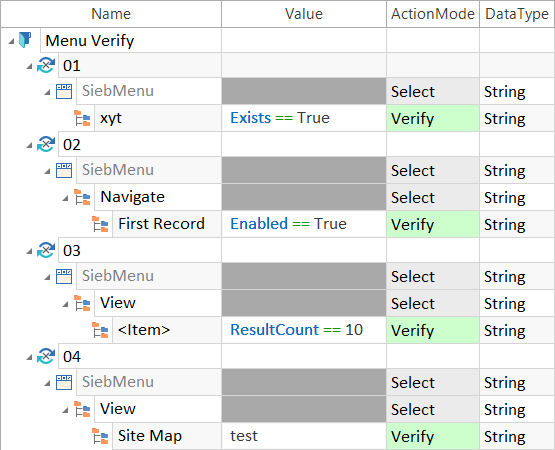555x450 pixels.
Task: Collapse the View node under step 04
Action: pos(65,411)
